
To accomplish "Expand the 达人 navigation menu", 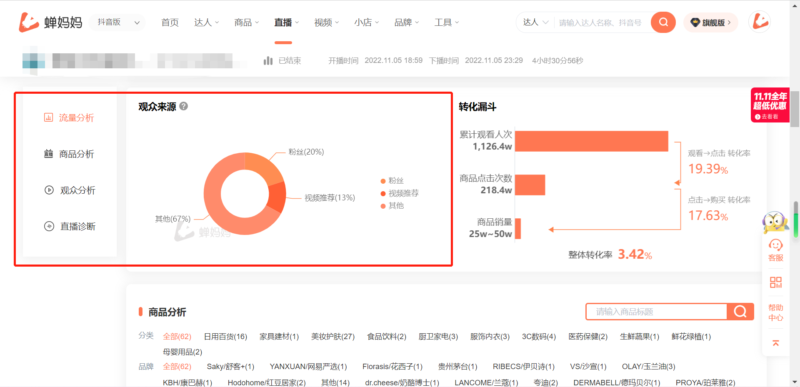I will [207, 22].
